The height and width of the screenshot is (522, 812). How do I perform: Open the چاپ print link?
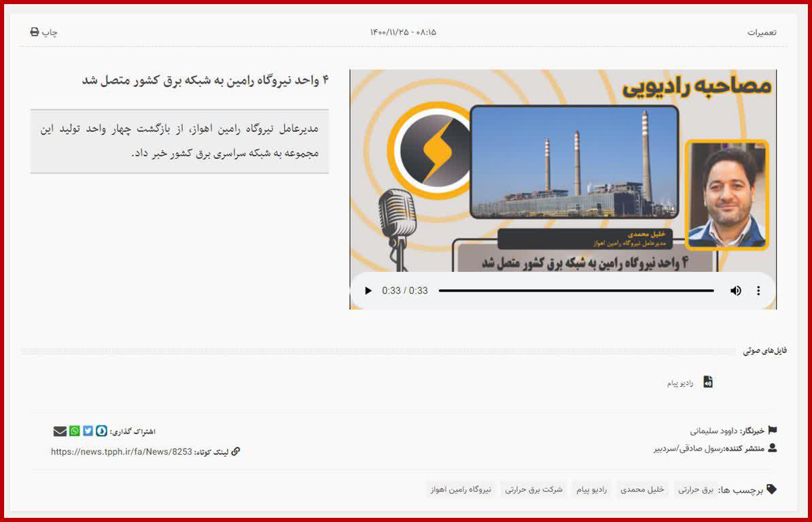44,32
